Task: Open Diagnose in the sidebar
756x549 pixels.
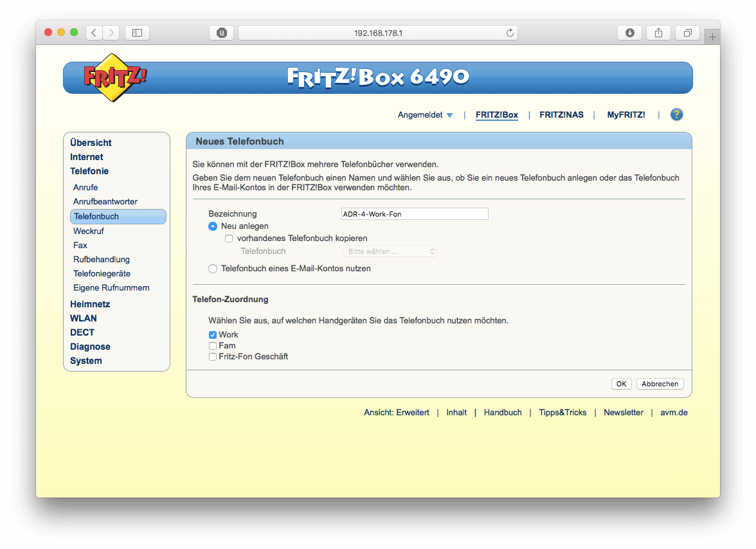Action: [90, 347]
